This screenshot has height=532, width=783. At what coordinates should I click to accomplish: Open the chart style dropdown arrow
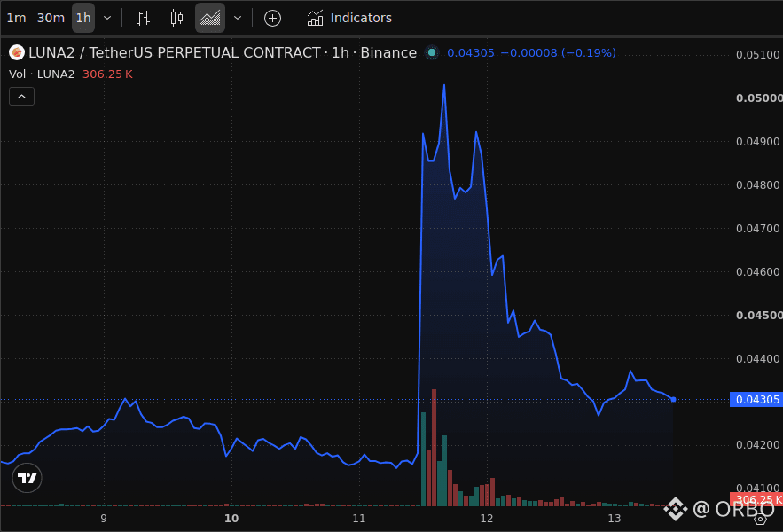[x=238, y=18]
